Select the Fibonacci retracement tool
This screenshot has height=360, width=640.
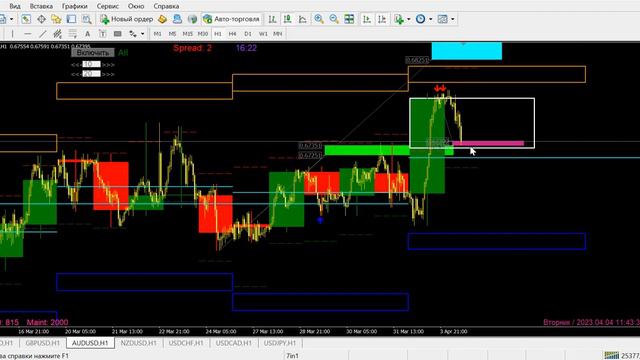click(73, 34)
